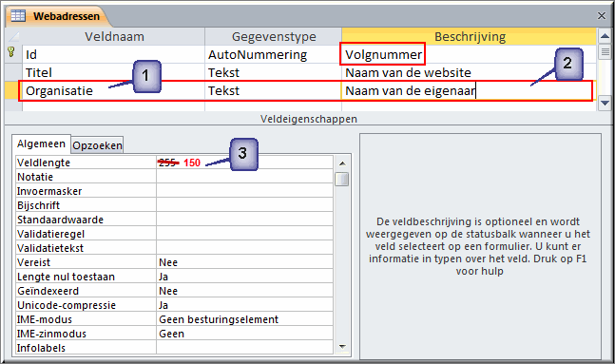Click the Veldnaam column header
The image size is (615, 364).
[x=114, y=36]
